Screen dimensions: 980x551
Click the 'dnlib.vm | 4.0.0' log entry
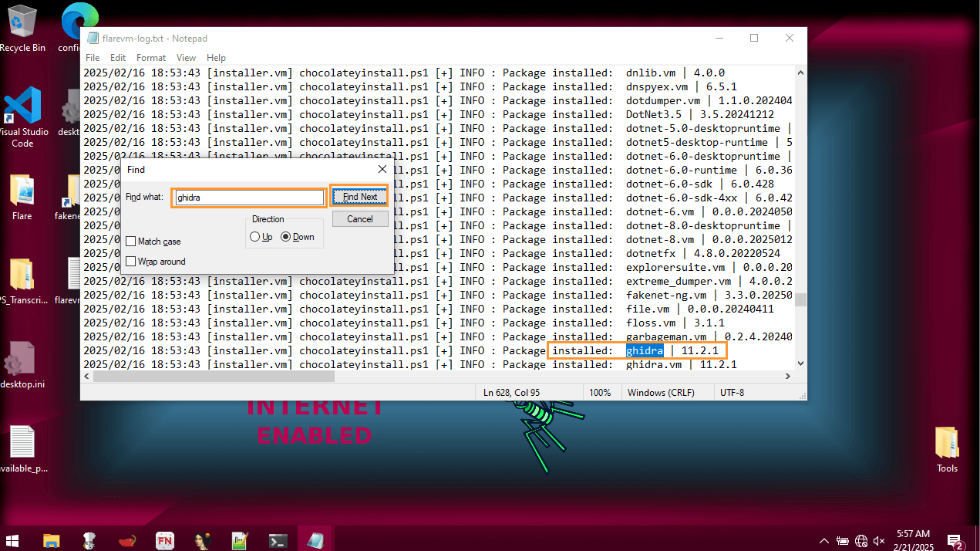[675, 73]
